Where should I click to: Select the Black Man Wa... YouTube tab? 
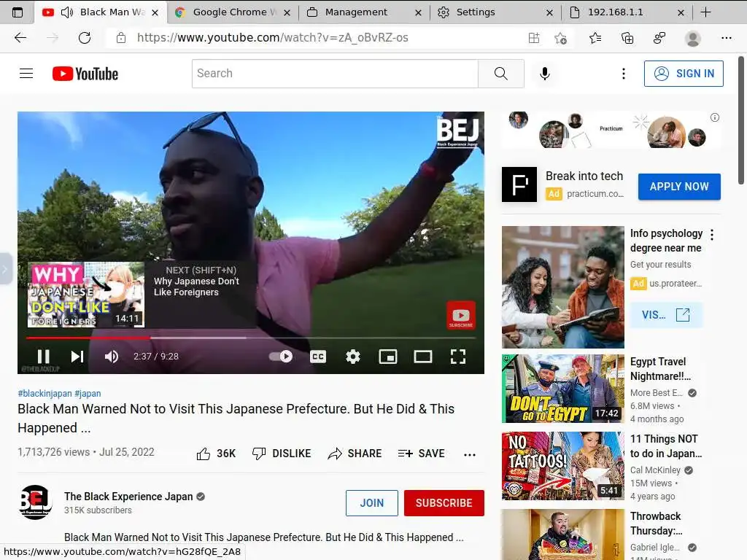coord(101,12)
